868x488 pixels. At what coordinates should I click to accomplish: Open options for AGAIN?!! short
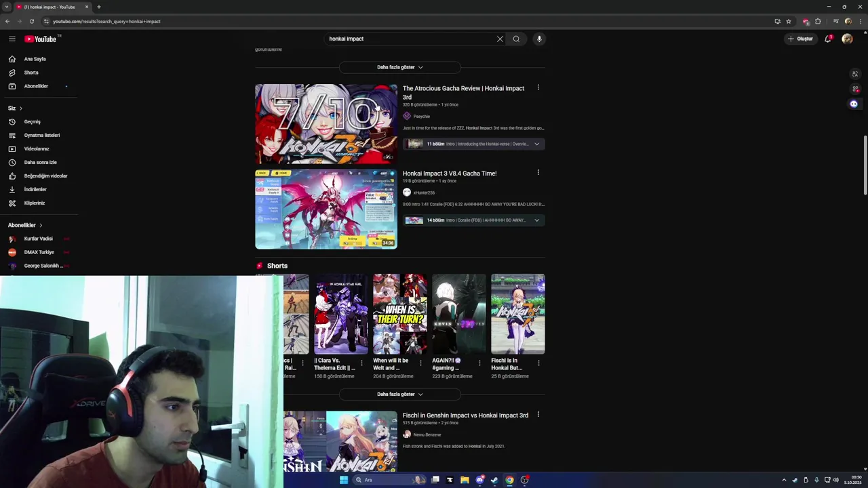pos(480,363)
